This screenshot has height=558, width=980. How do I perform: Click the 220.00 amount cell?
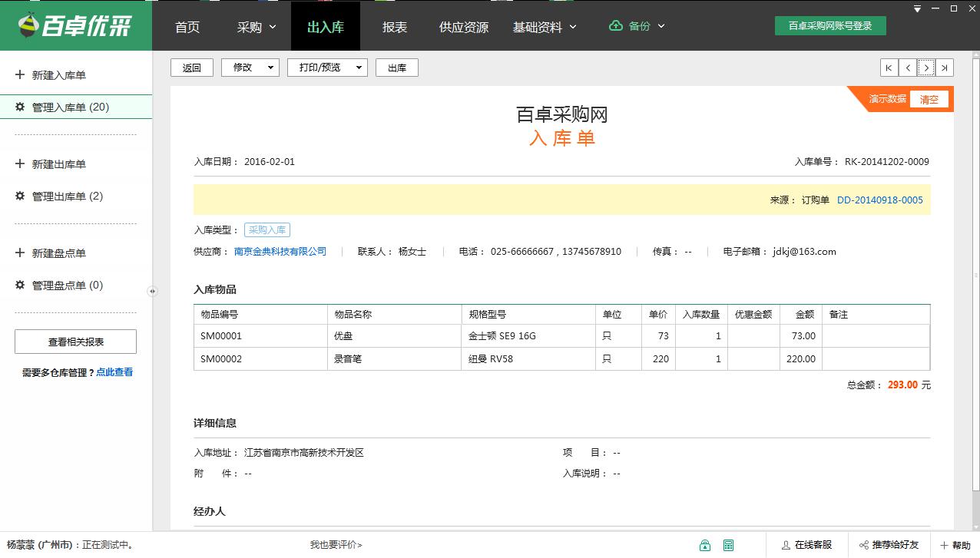click(x=801, y=359)
